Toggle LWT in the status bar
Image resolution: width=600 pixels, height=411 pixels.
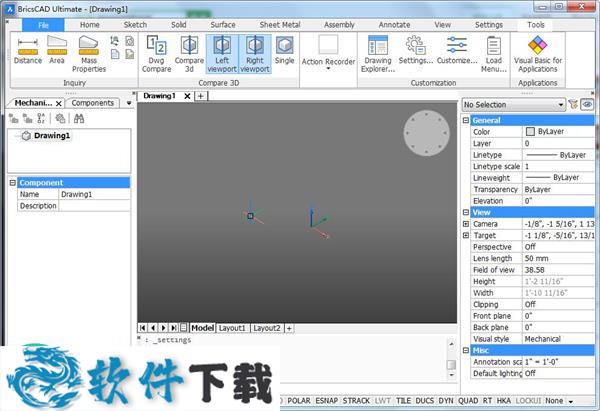[x=383, y=401]
